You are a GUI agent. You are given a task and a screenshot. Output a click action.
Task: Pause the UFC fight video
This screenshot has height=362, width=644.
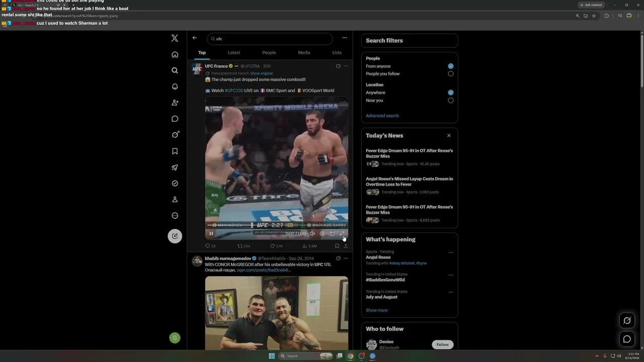(x=211, y=233)
